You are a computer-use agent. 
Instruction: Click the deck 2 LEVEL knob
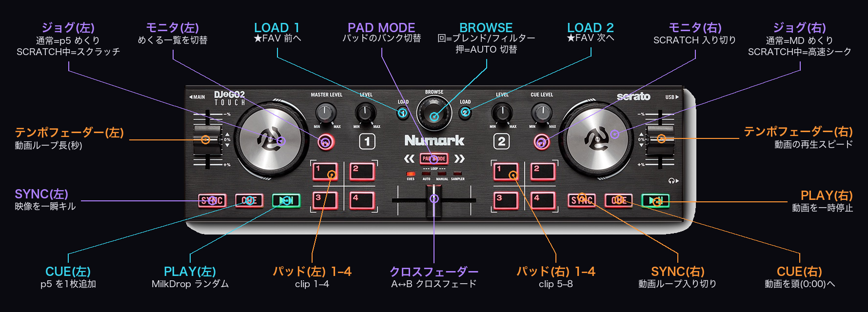(x=502, y=113)
